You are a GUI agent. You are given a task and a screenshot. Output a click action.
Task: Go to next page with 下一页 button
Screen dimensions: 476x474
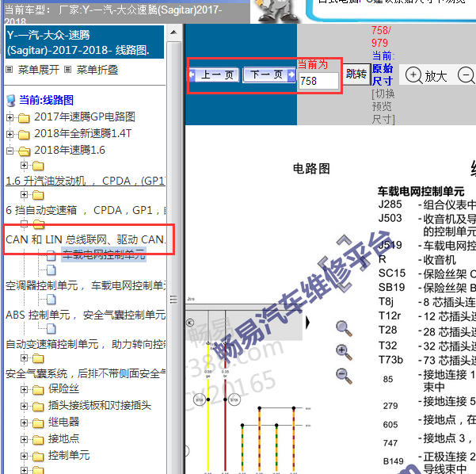tap(269, 75)
